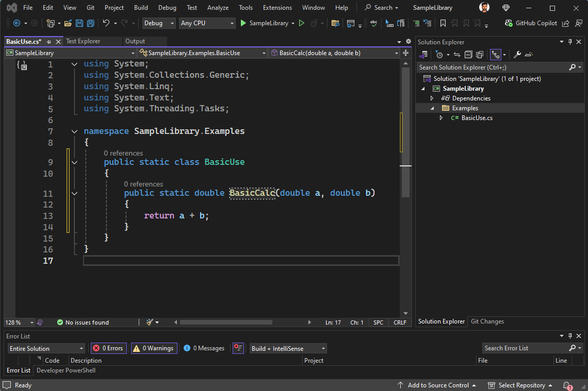Click the Uncomment selected lines icon
This screenshot has height=391, width=588.
[427, 23]
